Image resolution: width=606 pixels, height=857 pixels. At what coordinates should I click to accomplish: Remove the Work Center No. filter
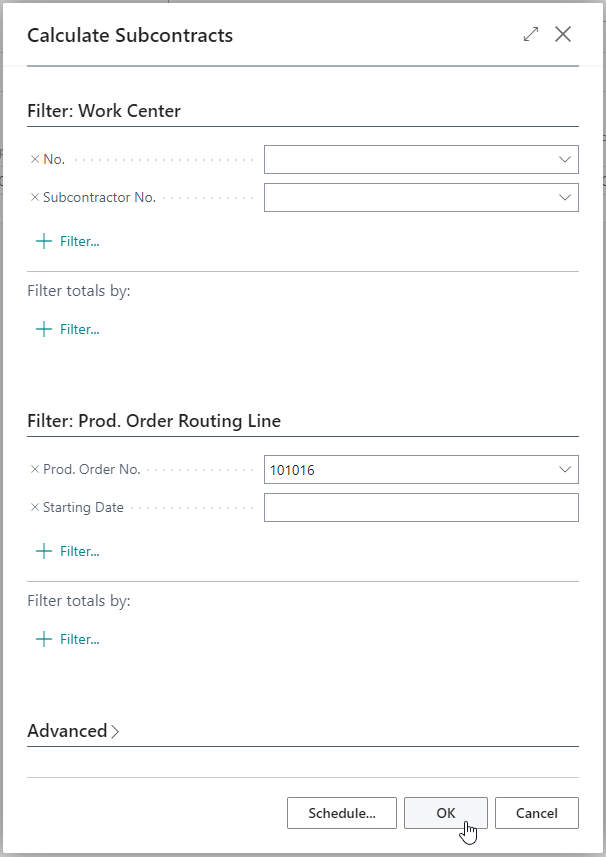point(35,160)
